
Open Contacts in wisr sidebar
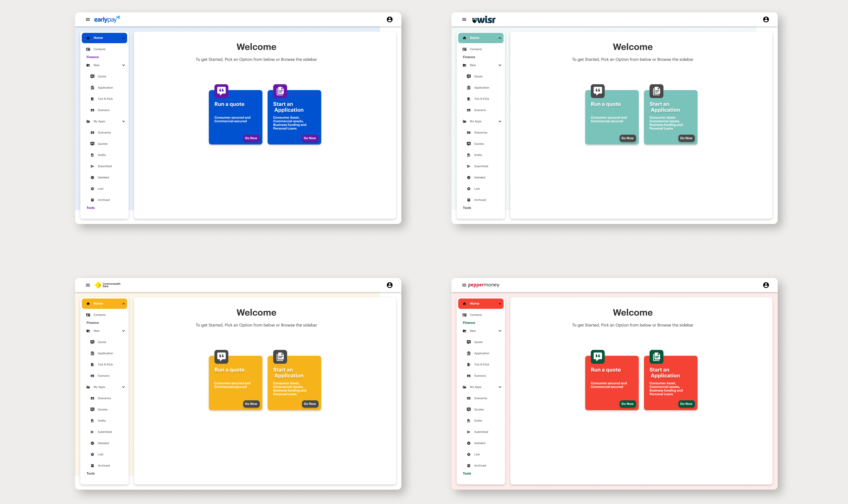476,49
